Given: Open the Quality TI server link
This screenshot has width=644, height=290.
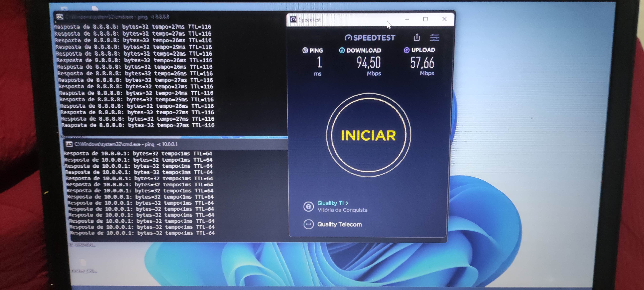Looking at the screenshot, I should (x=330, y=203).
